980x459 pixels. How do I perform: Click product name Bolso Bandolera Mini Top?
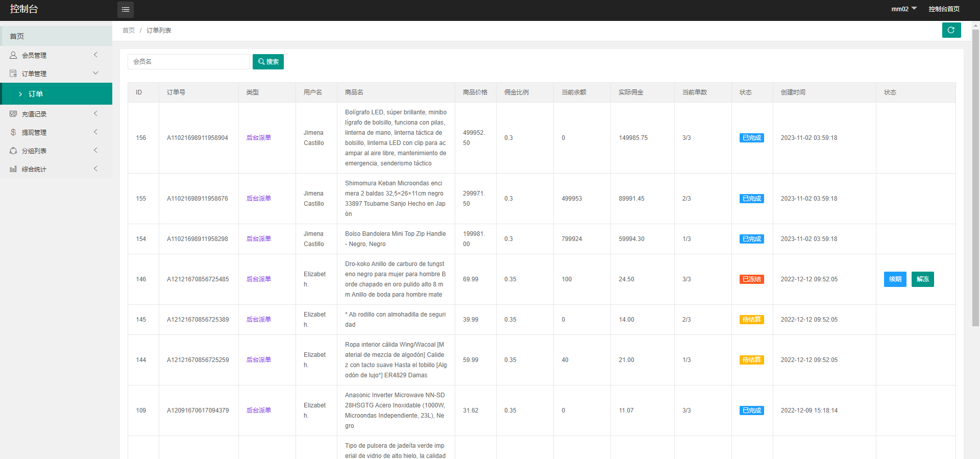(396, 239)
